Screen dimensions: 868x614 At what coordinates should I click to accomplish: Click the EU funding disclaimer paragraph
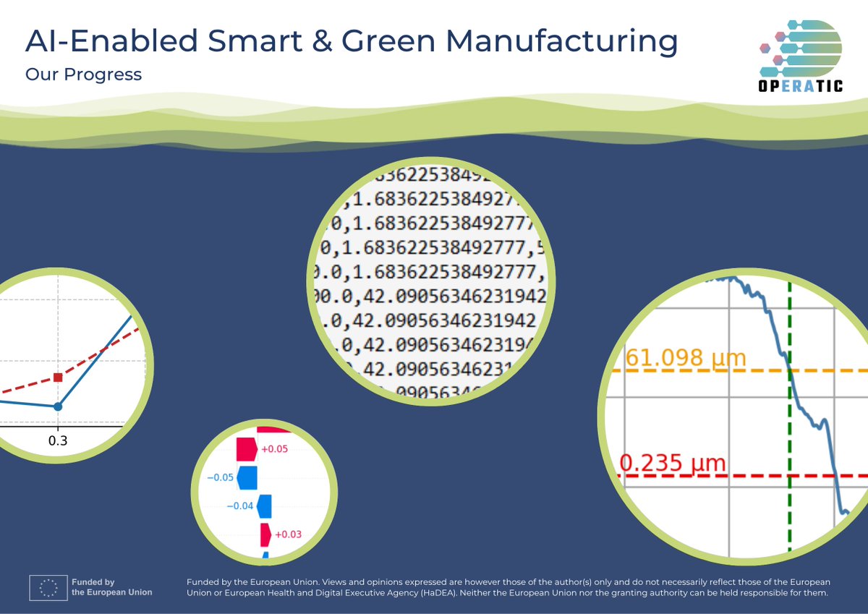509,587
